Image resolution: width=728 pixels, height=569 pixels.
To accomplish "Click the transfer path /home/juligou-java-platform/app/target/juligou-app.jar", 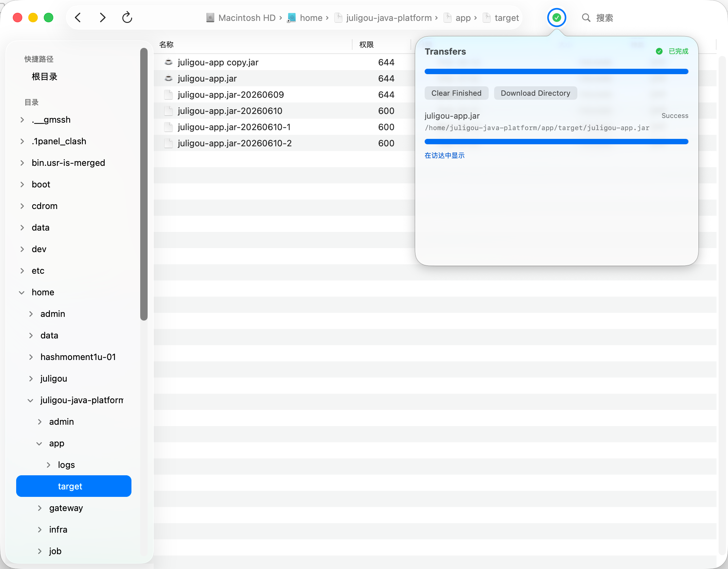I will tap(537, 128).
